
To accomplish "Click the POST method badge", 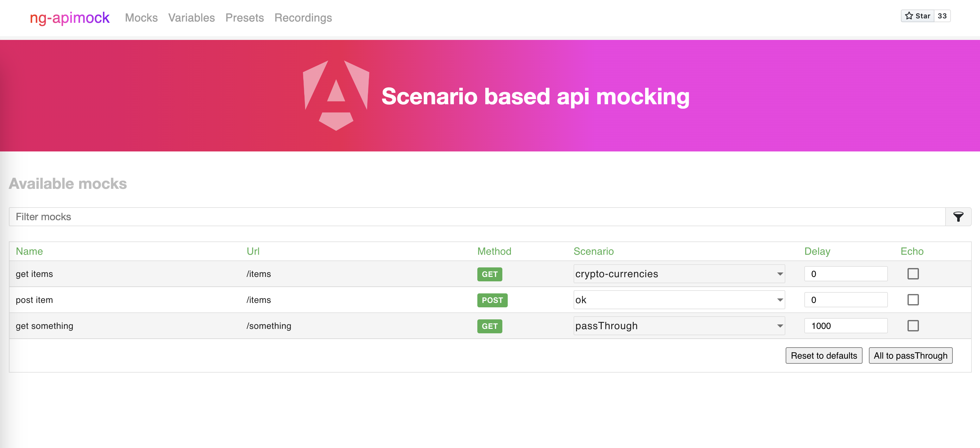I will click(x=492, y=300).
